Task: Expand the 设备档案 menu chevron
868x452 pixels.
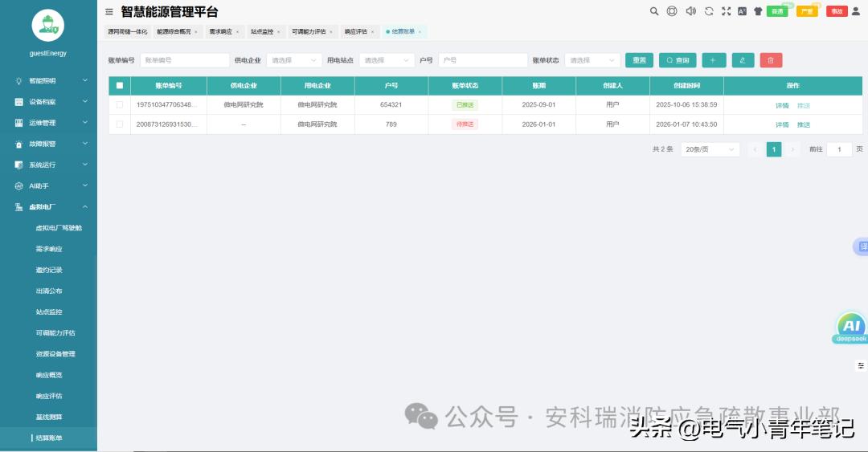Action: 85,101
